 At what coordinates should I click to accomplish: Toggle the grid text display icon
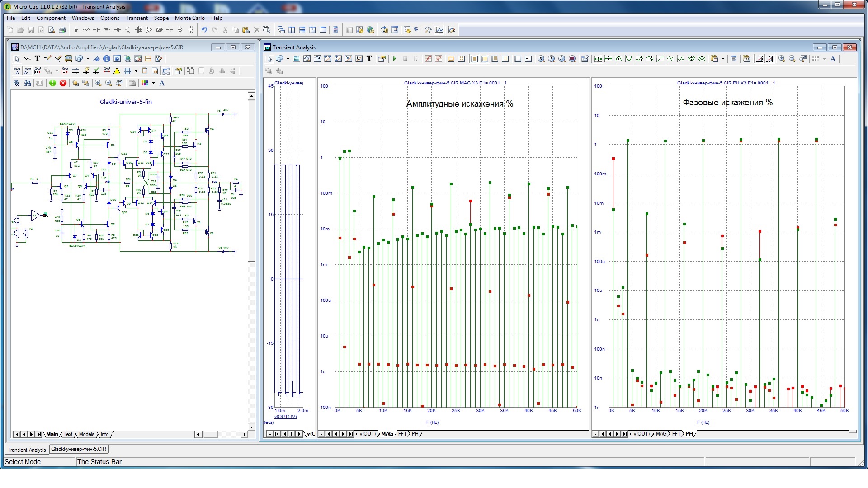(17, 71)
